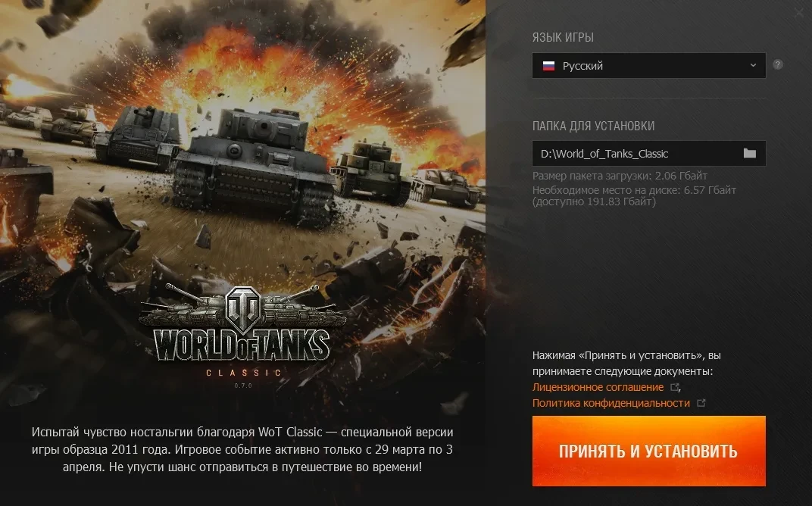Open the Политика конфиденциальности link
812x506 pixels.
point(611,403)
